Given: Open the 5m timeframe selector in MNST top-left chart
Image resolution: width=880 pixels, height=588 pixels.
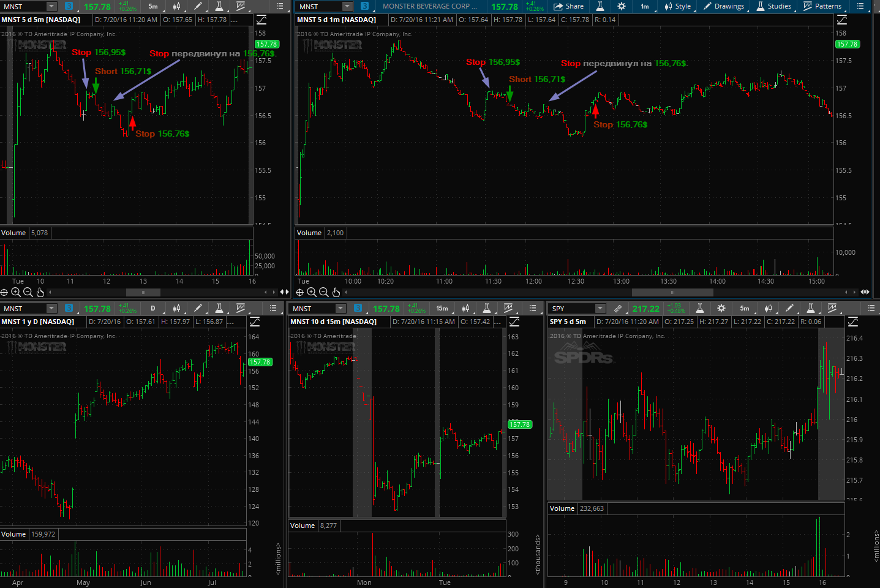Looking at the screenshot, I should [x=153, y=6].
